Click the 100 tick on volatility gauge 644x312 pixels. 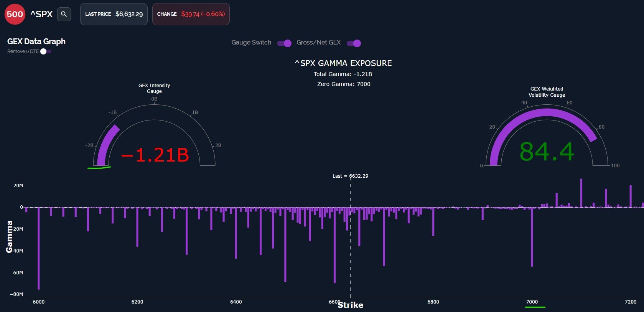coord(615,166)
